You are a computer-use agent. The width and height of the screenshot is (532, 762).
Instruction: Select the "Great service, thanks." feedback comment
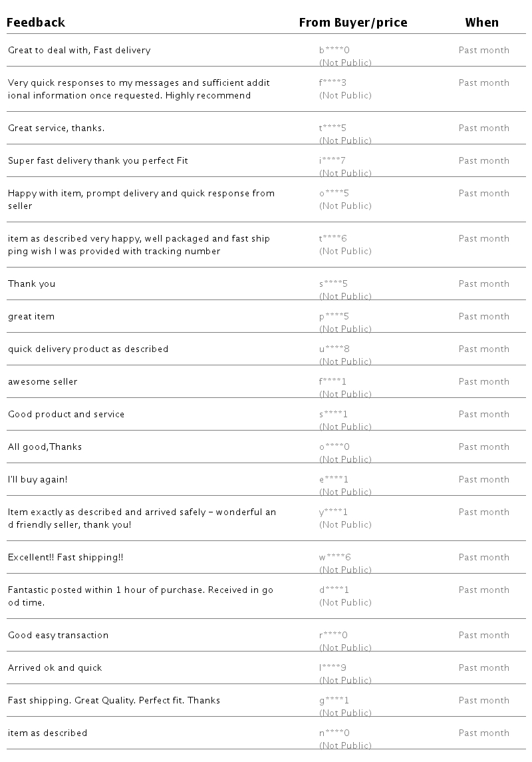(x=56, y=128)
